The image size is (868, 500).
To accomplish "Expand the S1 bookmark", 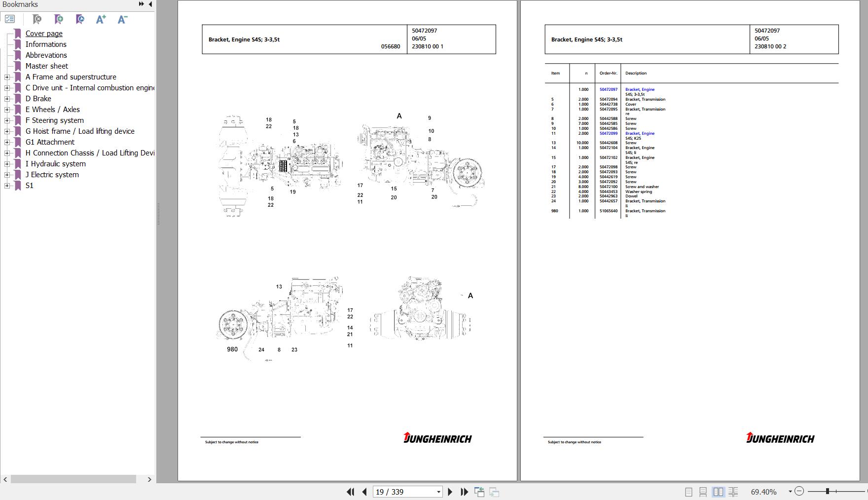I will (x=7, y=186).
